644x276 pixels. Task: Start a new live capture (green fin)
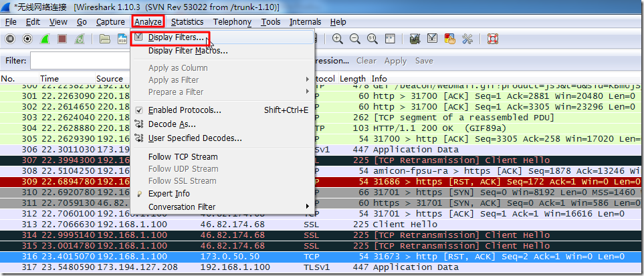pos(45,39)
